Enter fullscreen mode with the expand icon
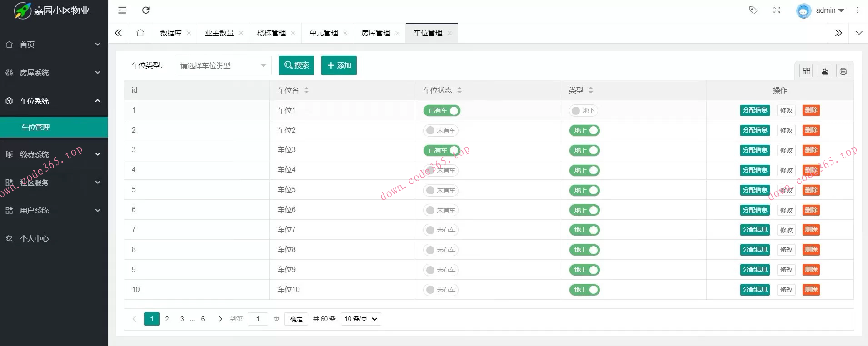868x346 pixels. pyautogui.click(x=777, y=10)
